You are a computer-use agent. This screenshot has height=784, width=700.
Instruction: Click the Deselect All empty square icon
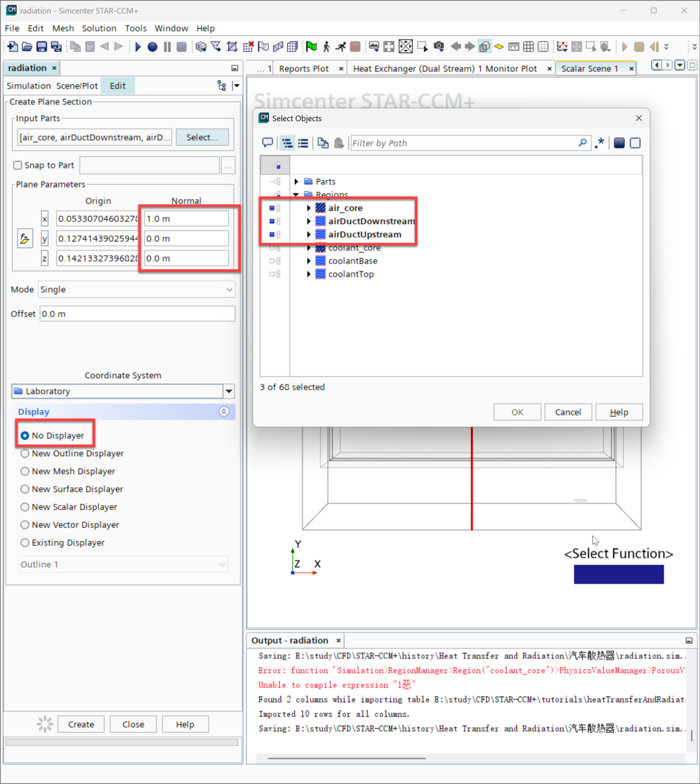[635, 143]
